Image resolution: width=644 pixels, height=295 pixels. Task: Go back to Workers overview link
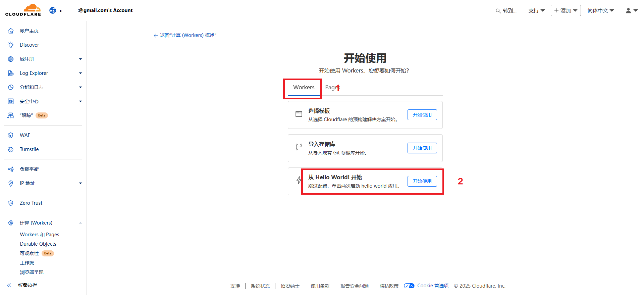(x=185, y=35)
